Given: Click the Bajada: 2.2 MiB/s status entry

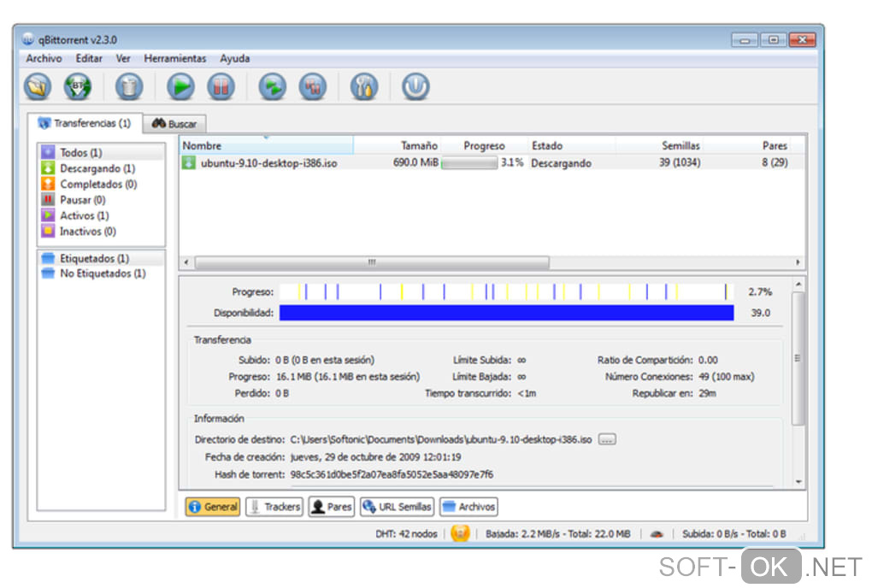Looking at the screenshot, I should [558, 534].
